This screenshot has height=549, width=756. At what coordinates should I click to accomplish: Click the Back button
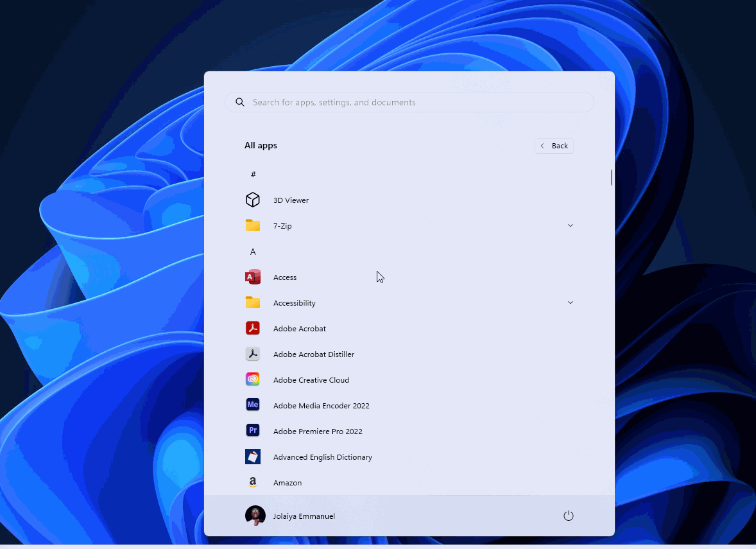pyautogui.click(x=554, y=146)
